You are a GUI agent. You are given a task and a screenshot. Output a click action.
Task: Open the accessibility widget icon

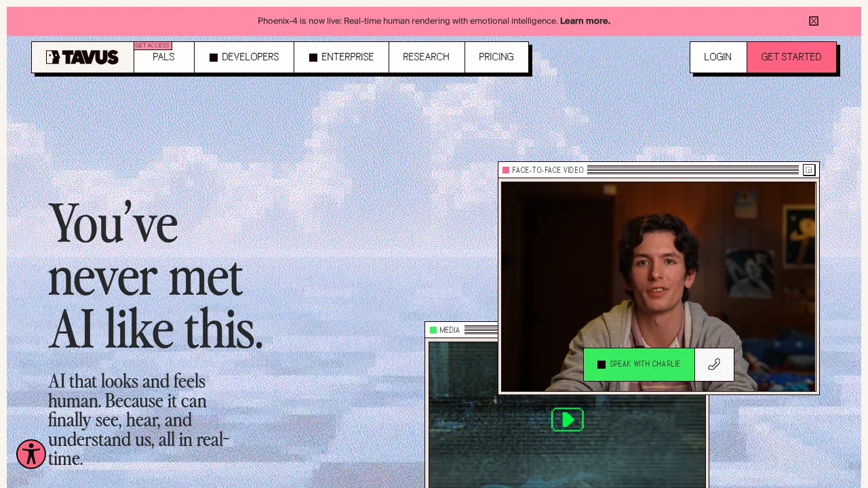pyautogui.click(x=31, y=454)
